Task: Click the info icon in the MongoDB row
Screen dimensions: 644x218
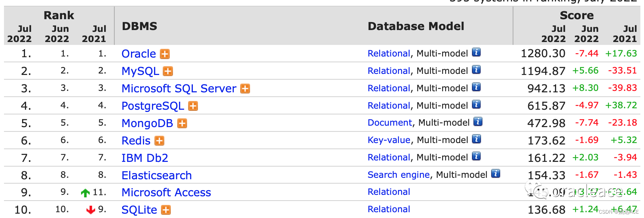Action: pos(478,122)
